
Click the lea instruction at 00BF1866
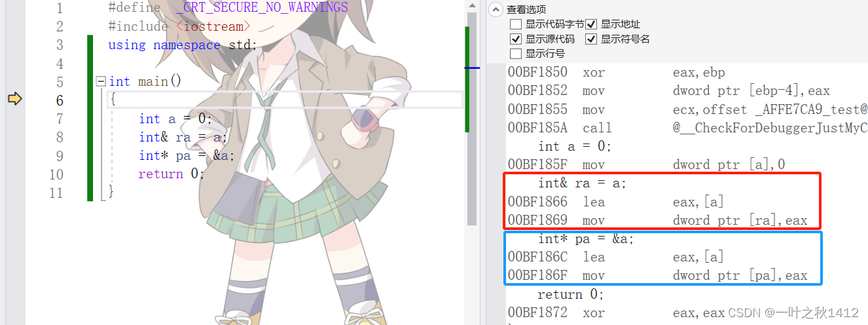pyautogui.click(x=594, y=202)
